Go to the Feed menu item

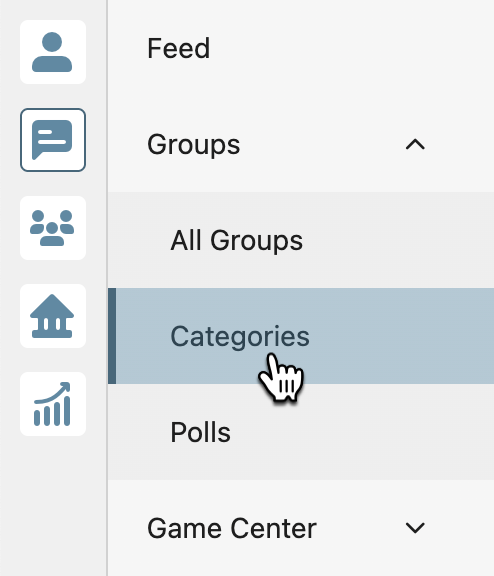(x=179, y=48)
